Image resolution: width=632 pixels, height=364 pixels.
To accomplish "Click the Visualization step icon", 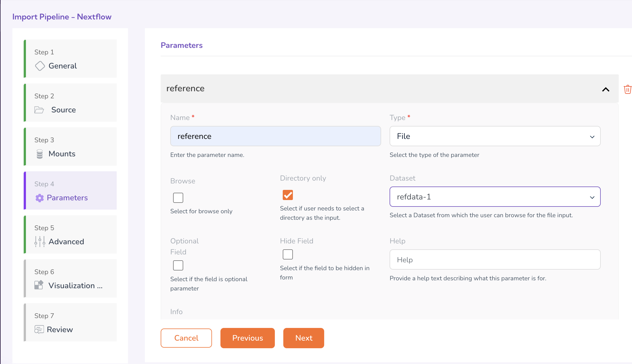I will [39, 285].
